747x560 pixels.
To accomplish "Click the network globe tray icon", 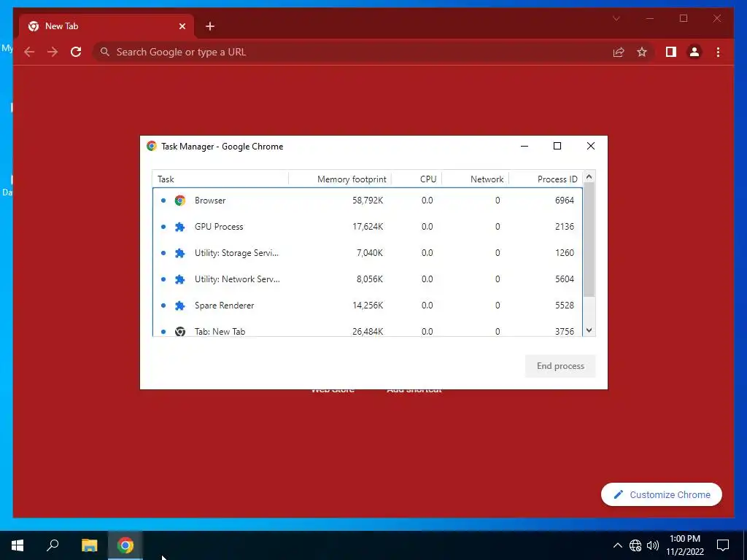I will (635, 545).
